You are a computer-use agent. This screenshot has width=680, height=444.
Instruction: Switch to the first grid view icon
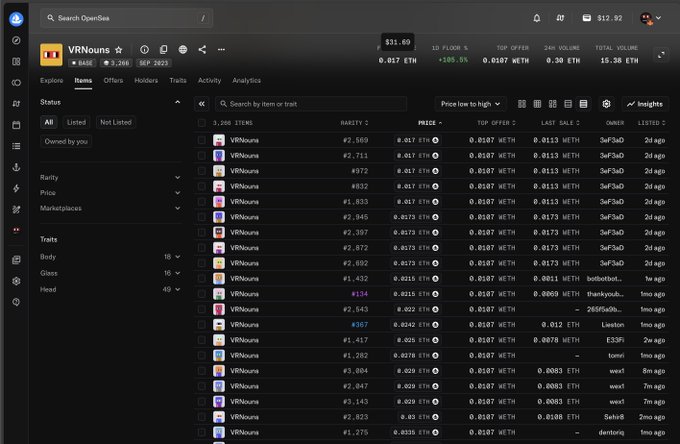(x=522, y=104)
